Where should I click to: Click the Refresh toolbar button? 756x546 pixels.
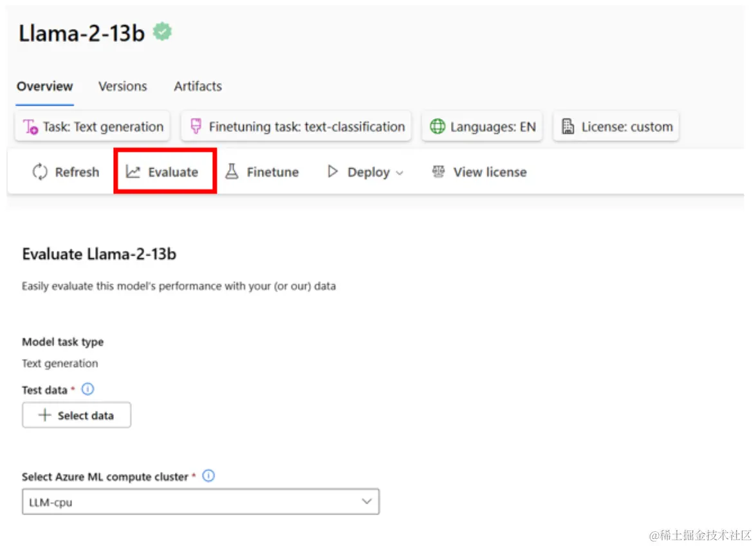[66, 172]
